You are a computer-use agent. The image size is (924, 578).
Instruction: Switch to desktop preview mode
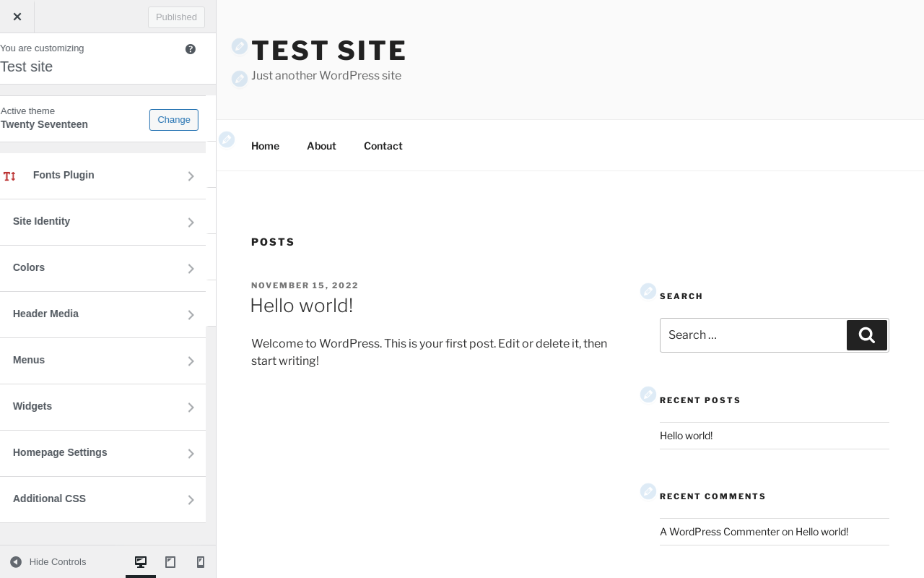click(141, 562)
